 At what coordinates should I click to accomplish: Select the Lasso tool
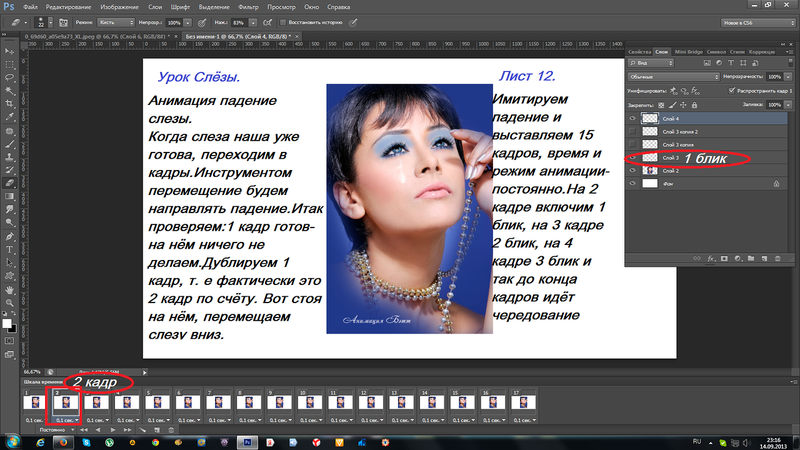tap(9, 78)
